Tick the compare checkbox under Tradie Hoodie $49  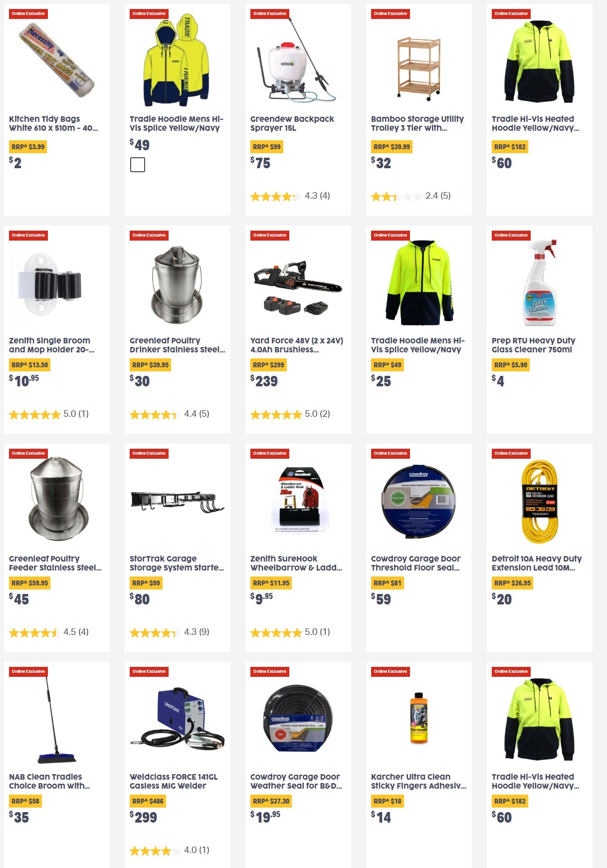138,165
